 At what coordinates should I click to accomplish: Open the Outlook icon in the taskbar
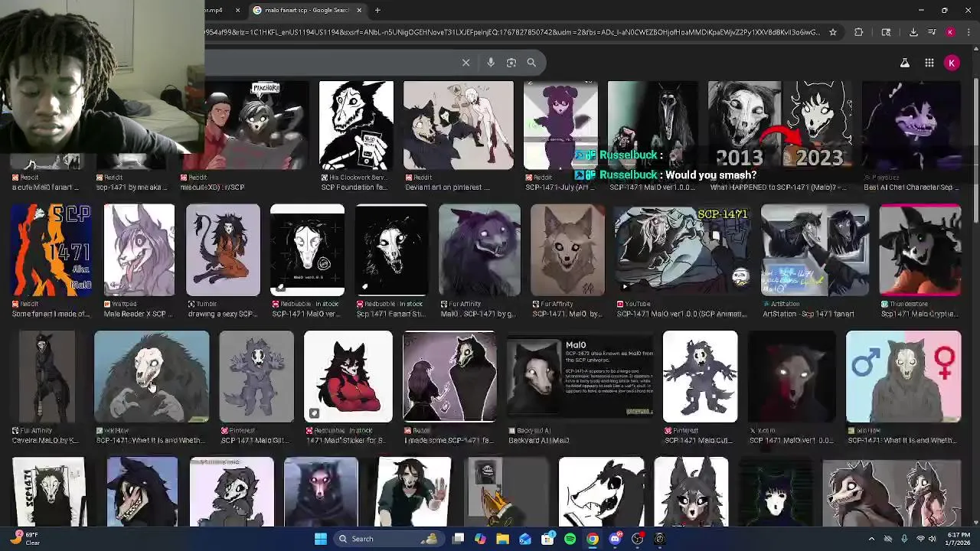coord(525,539)
